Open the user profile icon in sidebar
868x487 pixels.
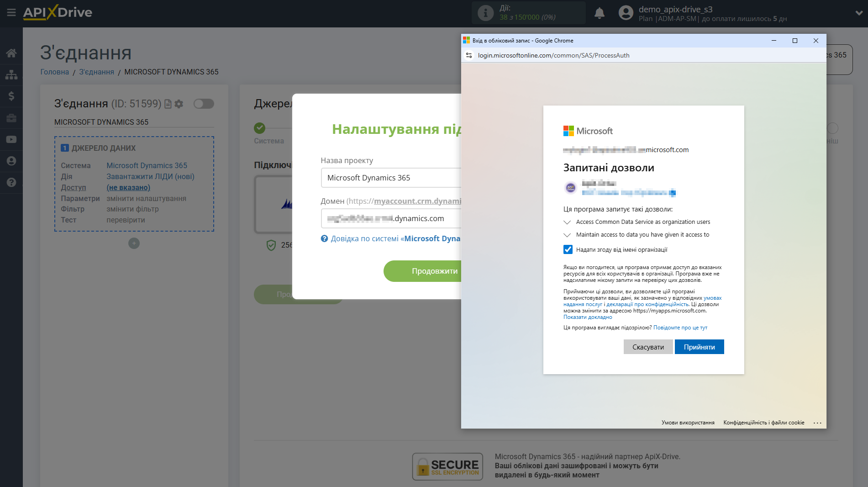(x=11, y=161)
